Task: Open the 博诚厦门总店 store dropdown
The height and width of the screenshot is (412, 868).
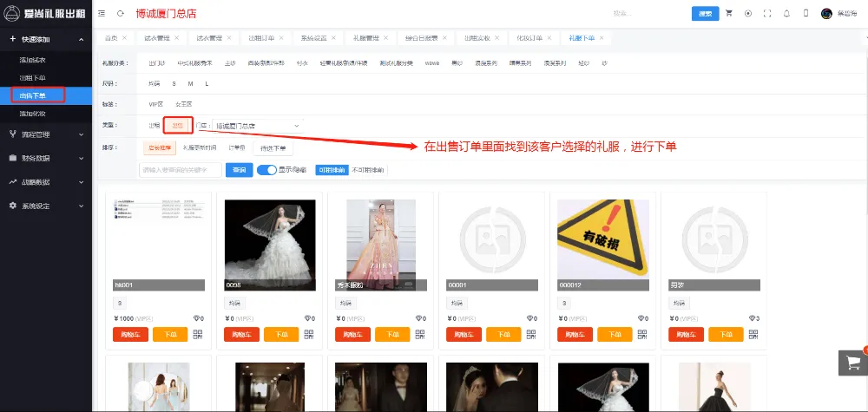Action: tap(257, 127)
